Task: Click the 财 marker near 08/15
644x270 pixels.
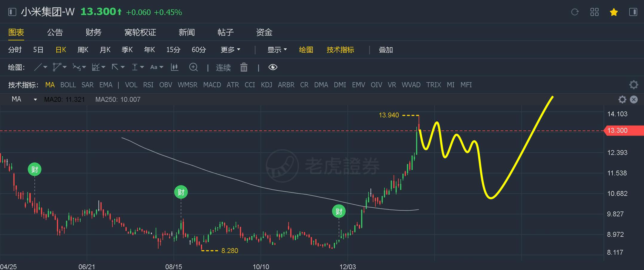Action: coord(181,192)
